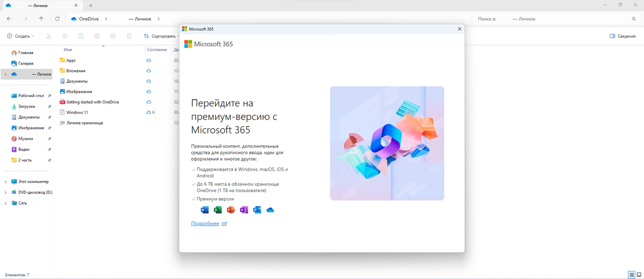
Task: Click the OneDrive cloud icon in address bar
Action: [x=74, y=19]
